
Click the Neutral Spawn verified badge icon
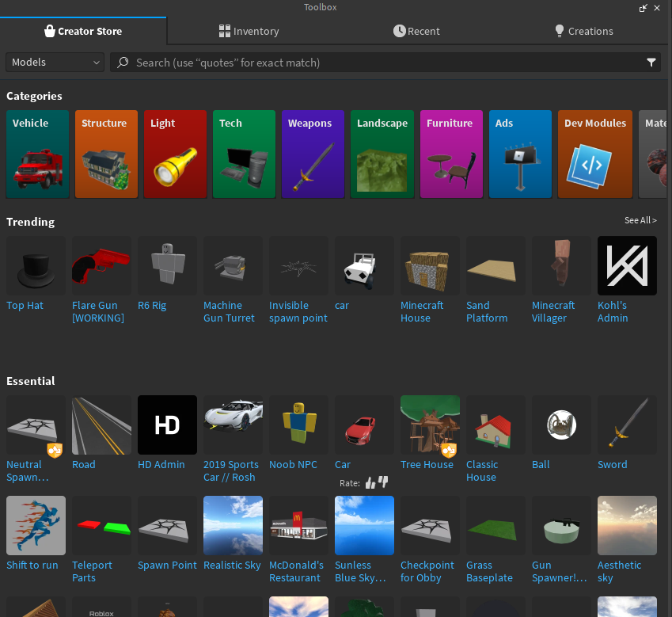click(55, 450)
